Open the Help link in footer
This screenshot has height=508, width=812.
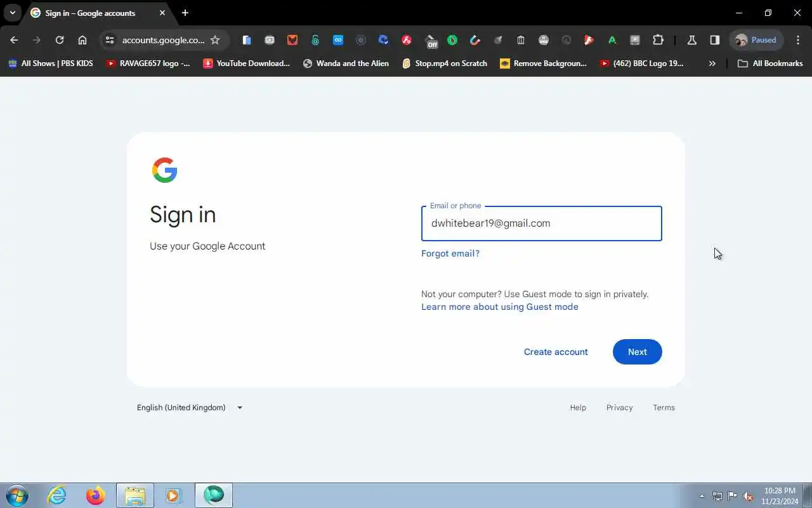pos(578,408)
